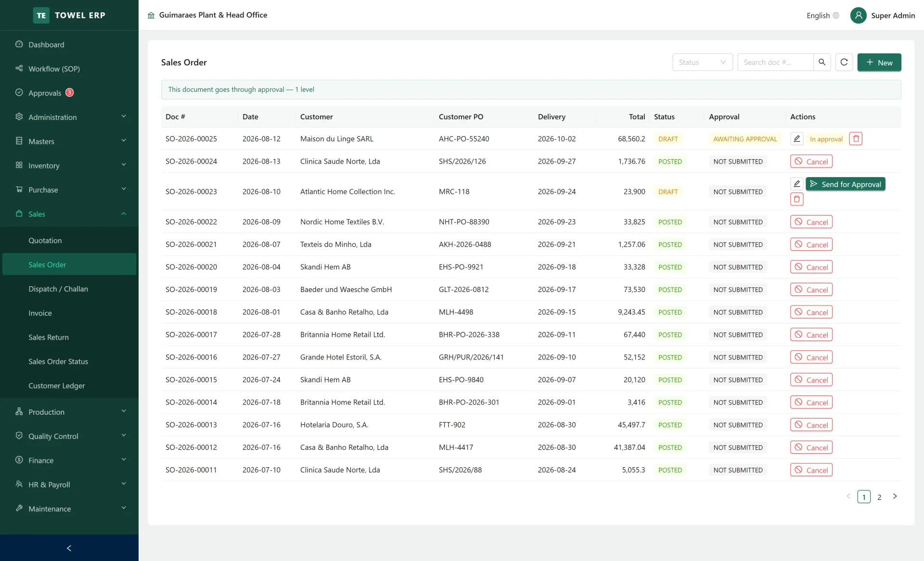924x561 pixels.
Task: Click the TE logo in the sidebar header
Action: tap(41, 15)
